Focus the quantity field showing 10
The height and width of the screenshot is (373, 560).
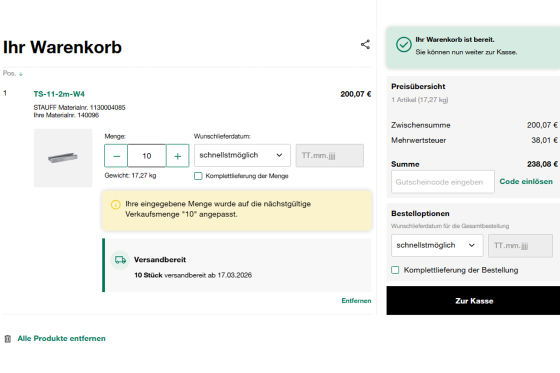click(147, 156)
